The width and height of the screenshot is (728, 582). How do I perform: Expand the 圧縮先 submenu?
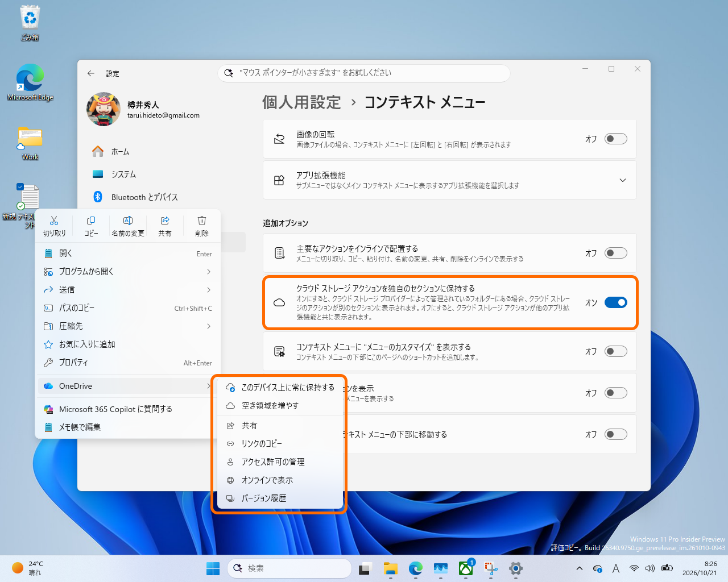point(128,326)
